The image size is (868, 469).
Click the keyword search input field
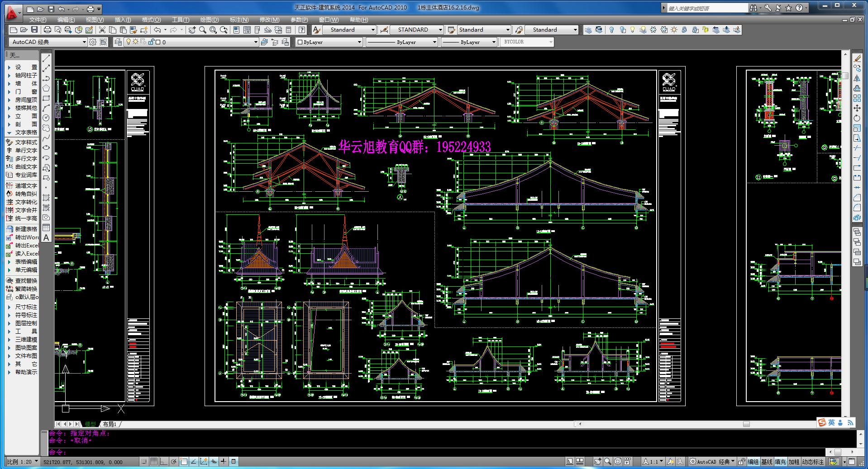[x=707, y=8]
